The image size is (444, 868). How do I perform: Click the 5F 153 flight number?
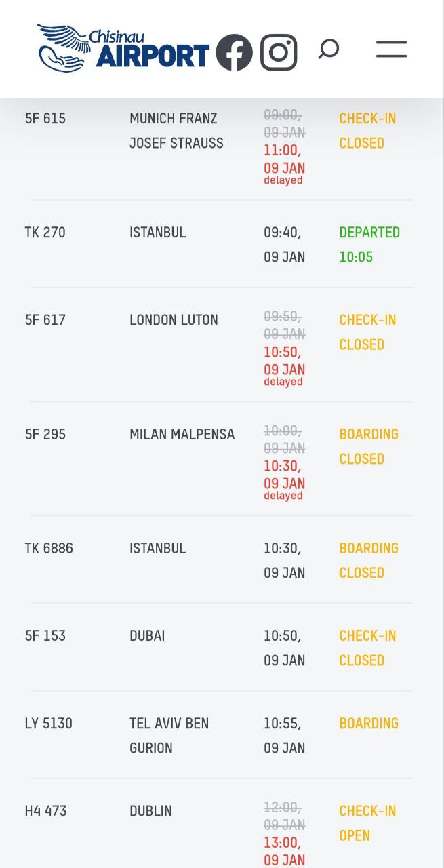(45, 635)
